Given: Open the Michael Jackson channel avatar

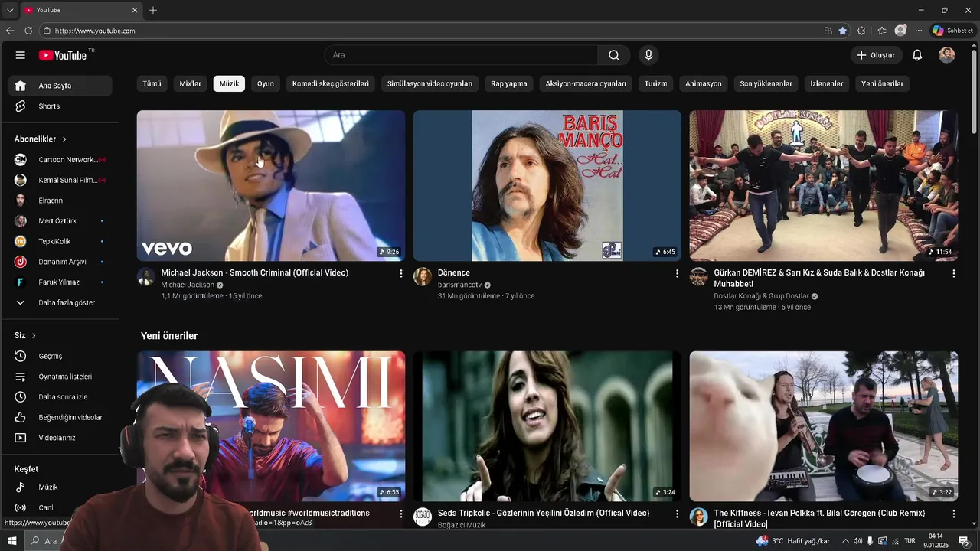Looking at the screenshot, I should tap(146, 276).
